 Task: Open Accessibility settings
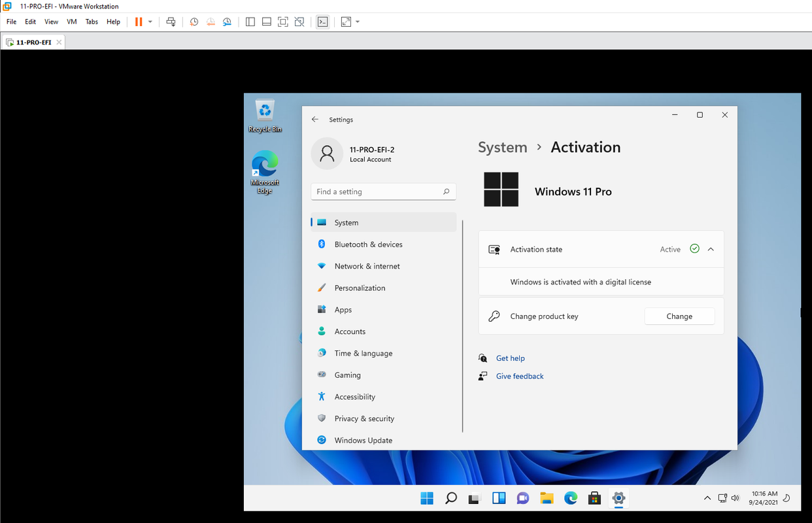(384, 397)
